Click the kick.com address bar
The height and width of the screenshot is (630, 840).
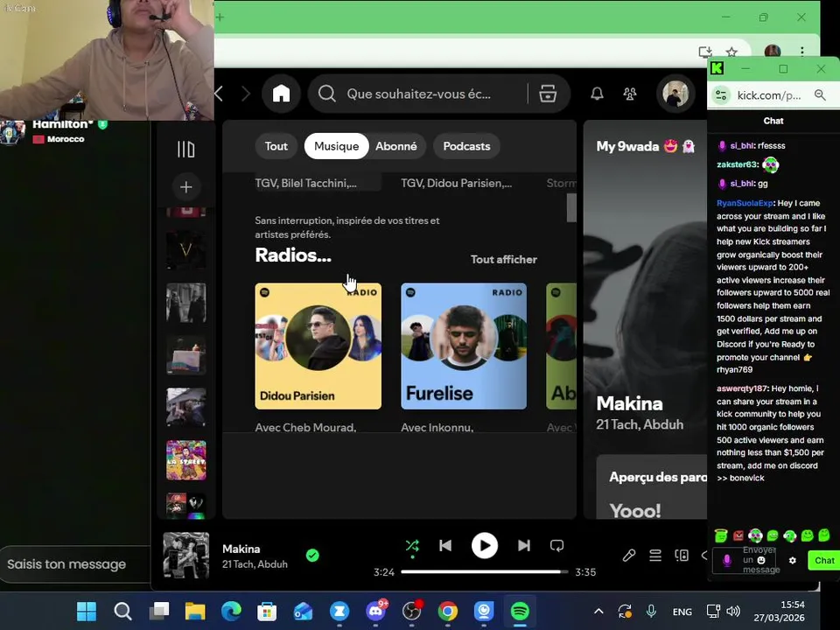(769, 95)
